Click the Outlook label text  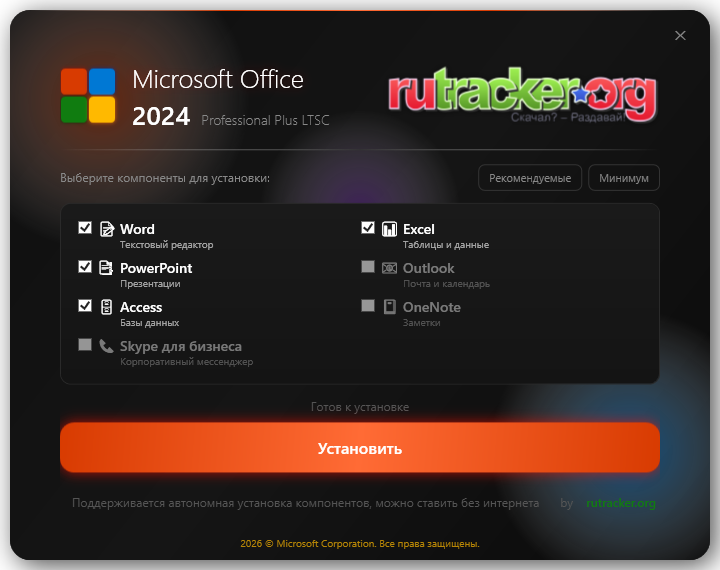[x=428, y=268]
